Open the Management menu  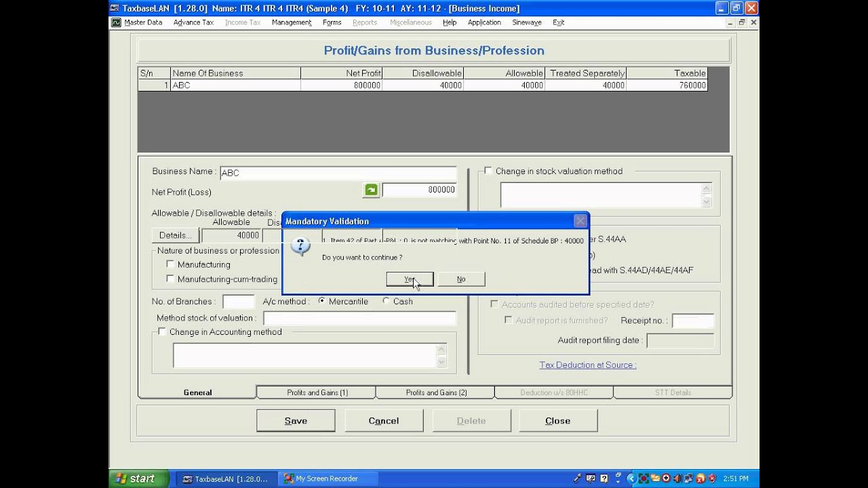point(292,22)
